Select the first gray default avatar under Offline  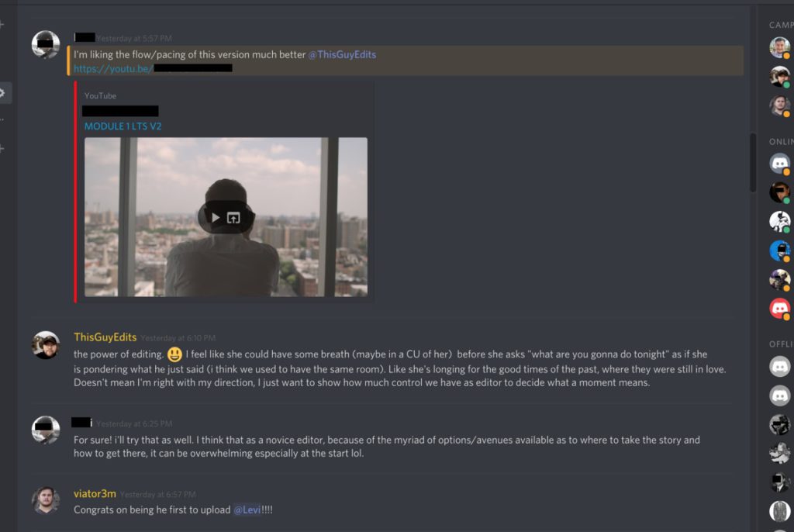click(x=780, y=366)
